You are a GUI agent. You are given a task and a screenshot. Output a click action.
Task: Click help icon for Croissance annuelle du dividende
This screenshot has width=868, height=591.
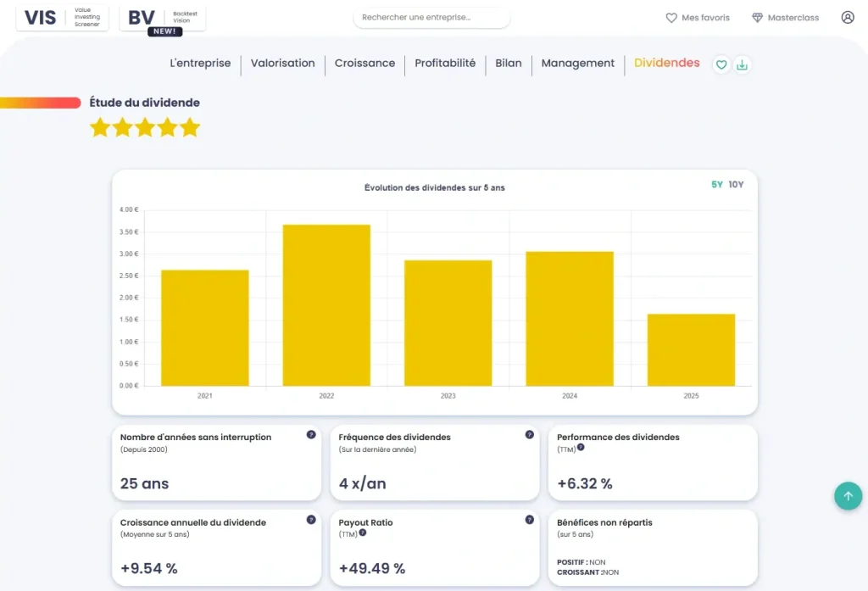click(311, 520)
